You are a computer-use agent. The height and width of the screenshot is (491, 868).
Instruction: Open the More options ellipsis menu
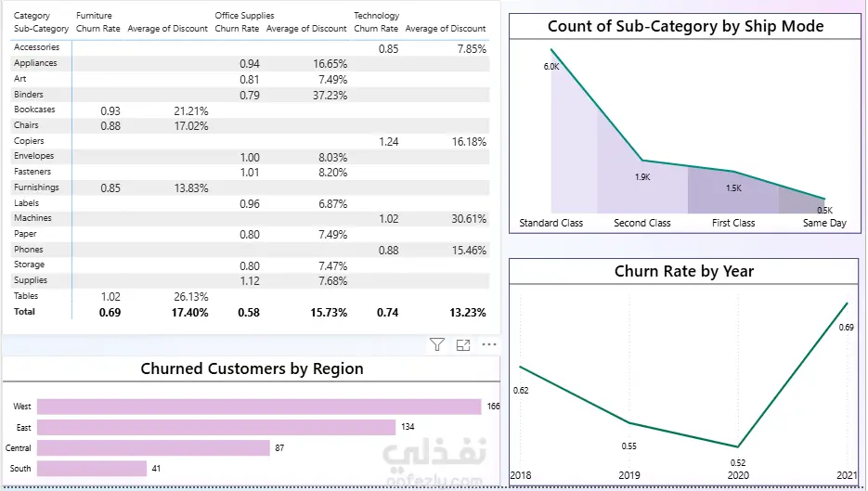489,344
